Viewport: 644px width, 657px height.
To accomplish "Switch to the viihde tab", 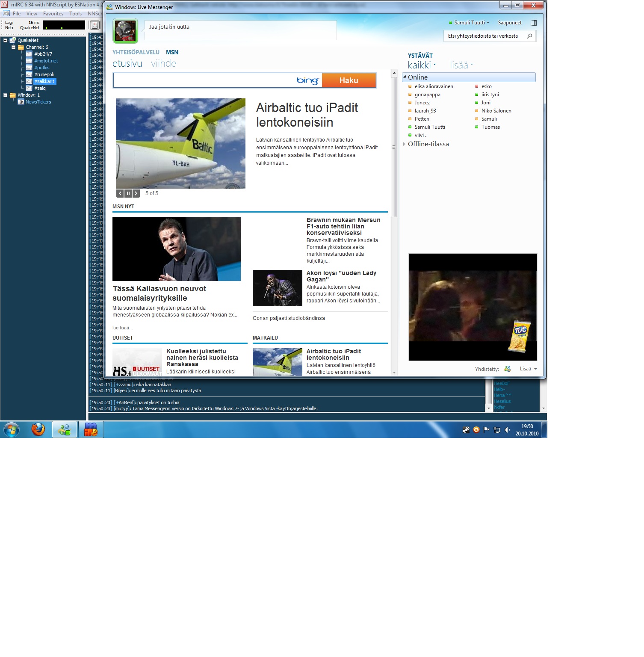I will tap(163, 64).
